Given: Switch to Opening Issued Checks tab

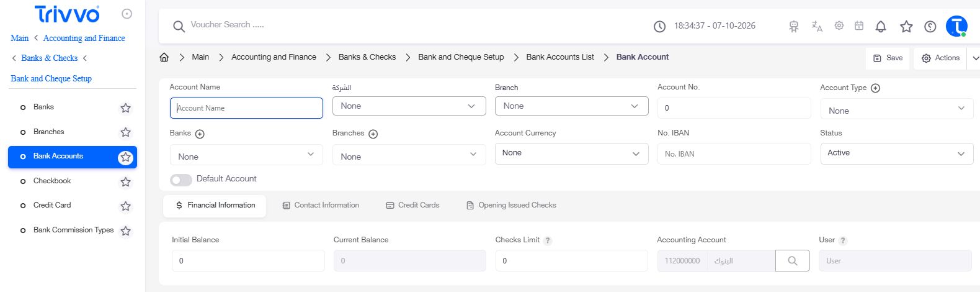Looking at the screenshot, I should [511, 206].
